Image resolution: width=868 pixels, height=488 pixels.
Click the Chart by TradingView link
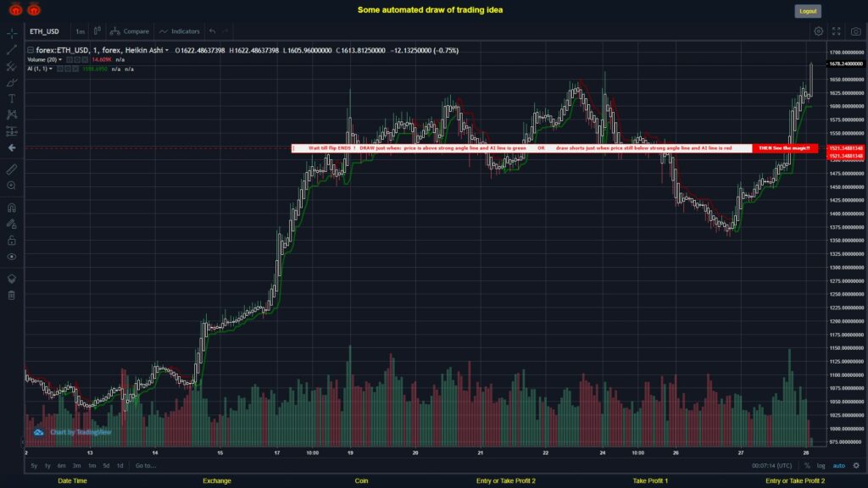point(81,432)
